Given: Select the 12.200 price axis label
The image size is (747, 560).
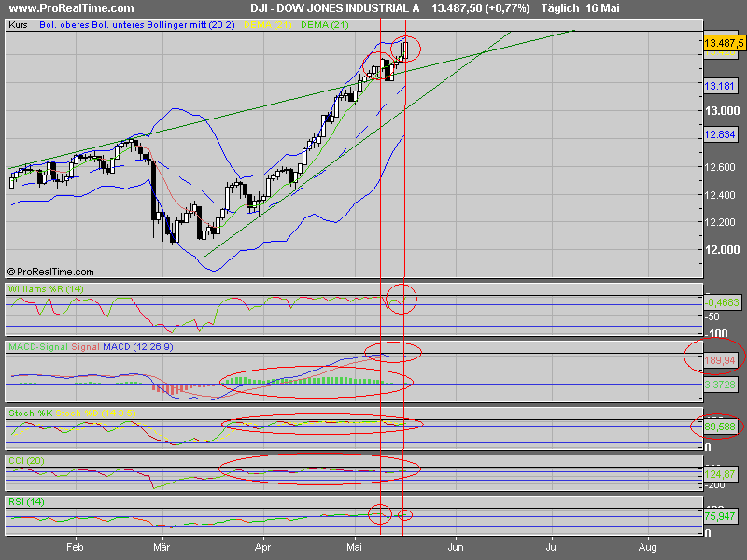Looking at the screenshot, I should point(719,222).
